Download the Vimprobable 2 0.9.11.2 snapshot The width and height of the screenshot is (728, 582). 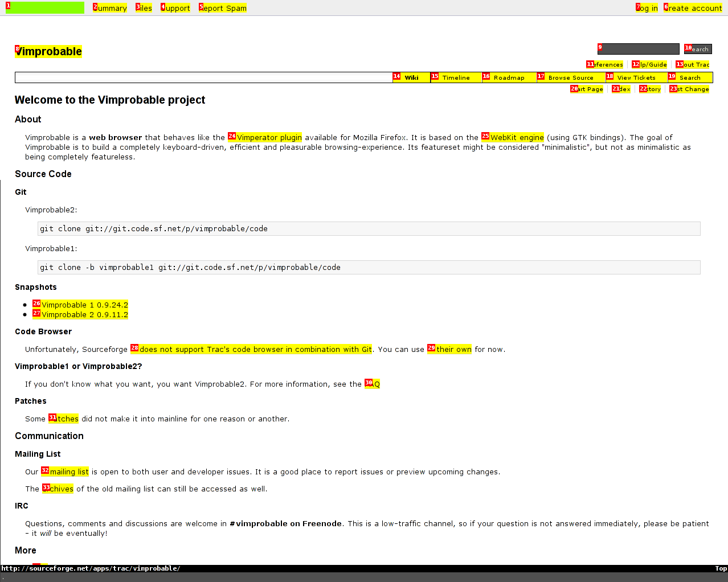[x=84, y=314]
